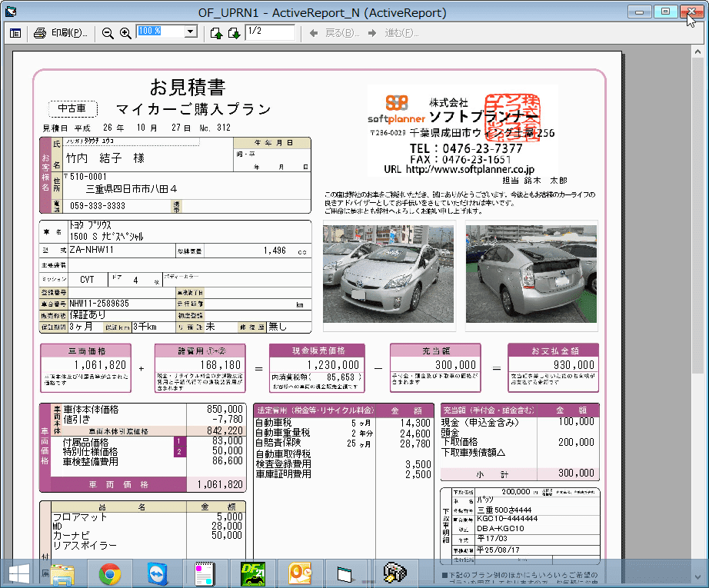Click 戻る(B)... back button
Image resolution: width=709 pixels, height=588 pixels.
pyautogui.click(x=342, y=33)
